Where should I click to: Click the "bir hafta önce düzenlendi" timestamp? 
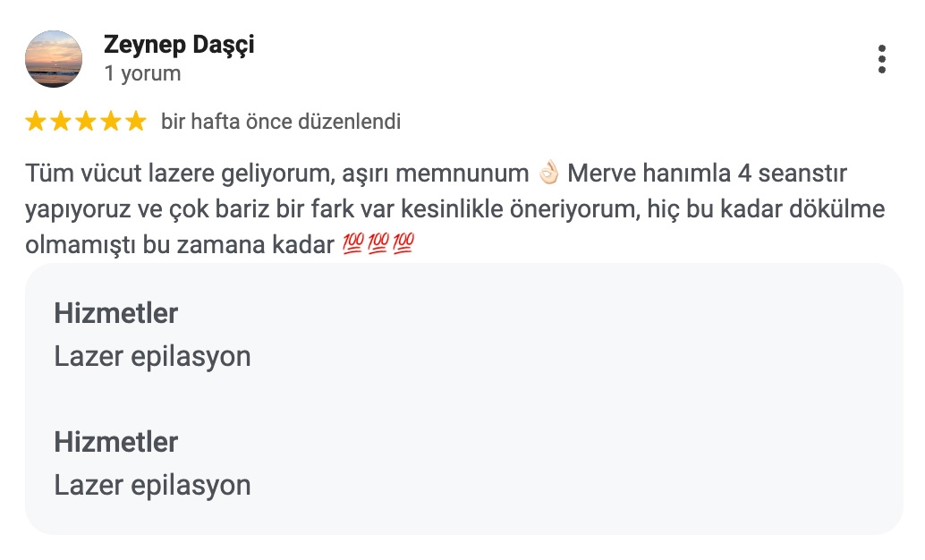(x=281, y=122)
